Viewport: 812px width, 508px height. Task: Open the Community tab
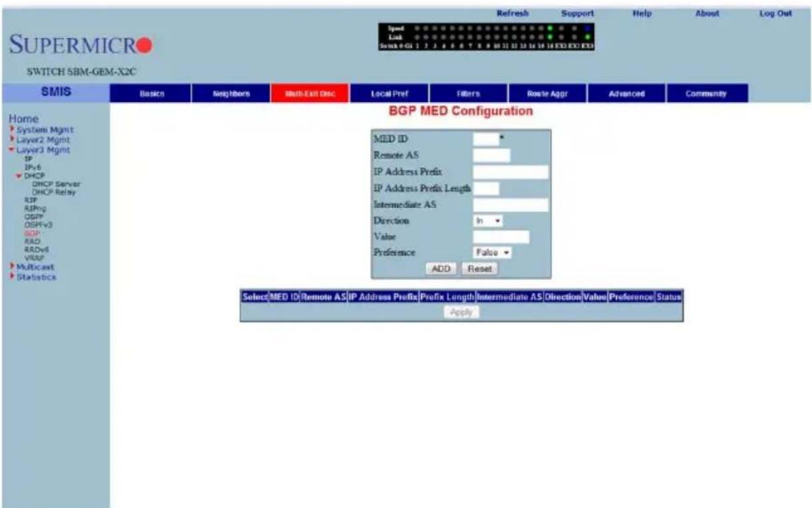(707, 94)
